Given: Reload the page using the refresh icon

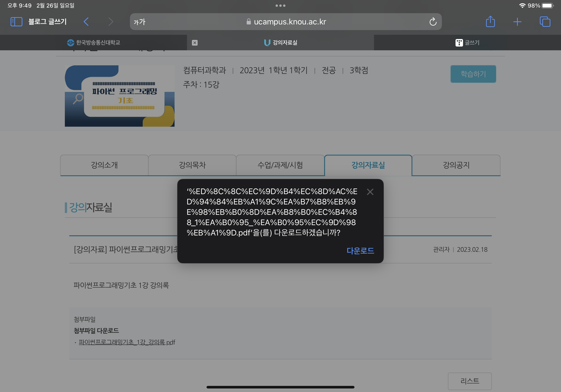Looking at the screenshot, I should 433,22.
